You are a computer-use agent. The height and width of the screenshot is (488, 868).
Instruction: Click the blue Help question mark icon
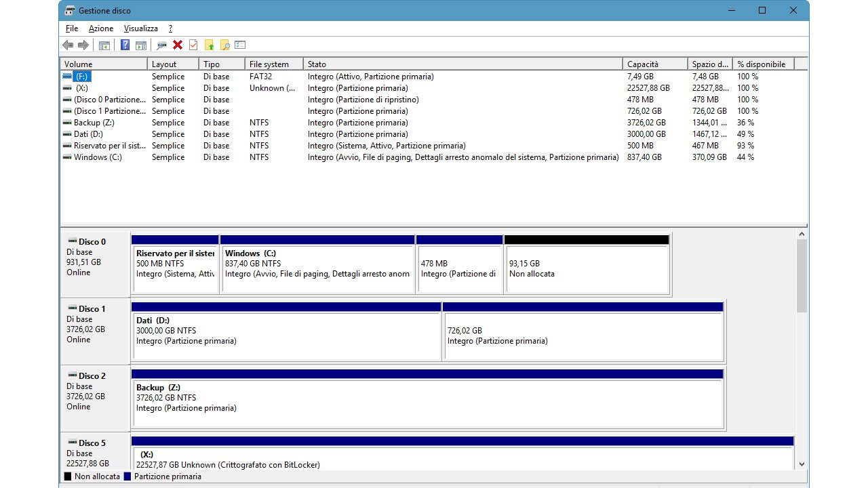pyautogui.click(x=125, y=45)
